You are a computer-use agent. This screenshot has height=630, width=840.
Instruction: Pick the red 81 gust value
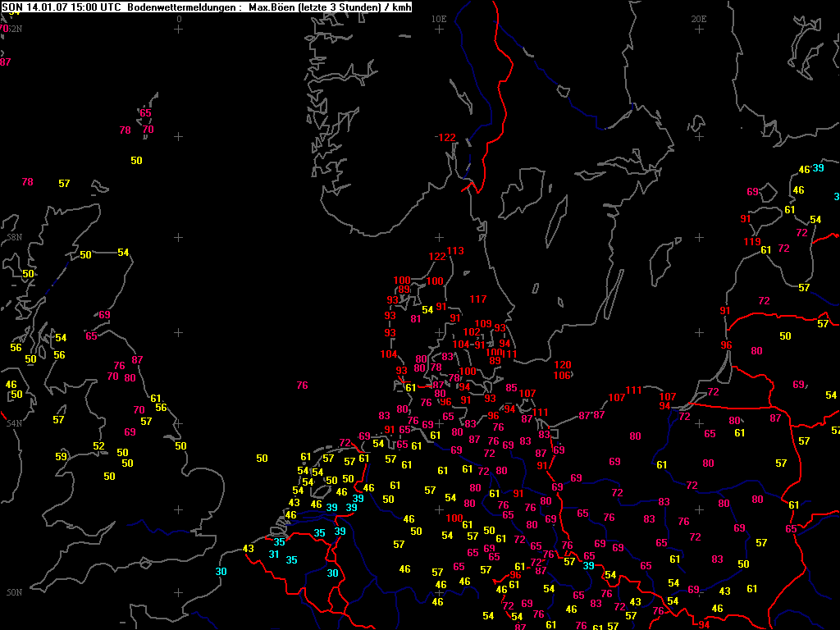pos(415,318)
